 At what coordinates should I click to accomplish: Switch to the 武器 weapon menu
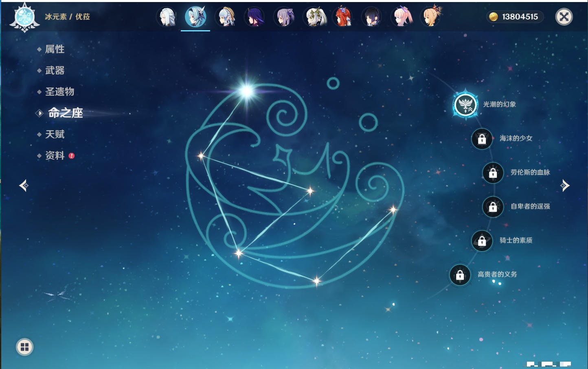point(55,71)
